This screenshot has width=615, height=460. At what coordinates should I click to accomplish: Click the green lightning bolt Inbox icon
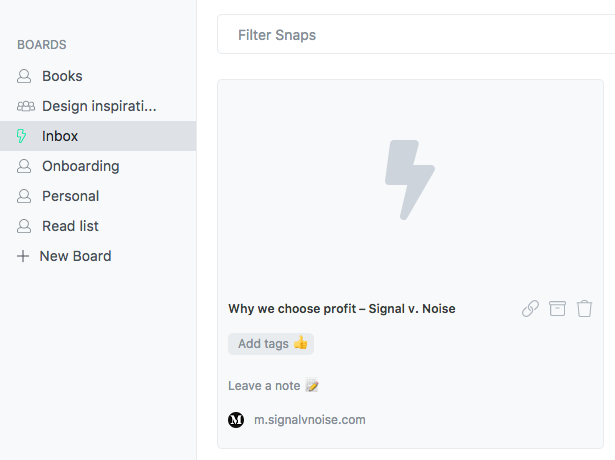tap(22, 136)
